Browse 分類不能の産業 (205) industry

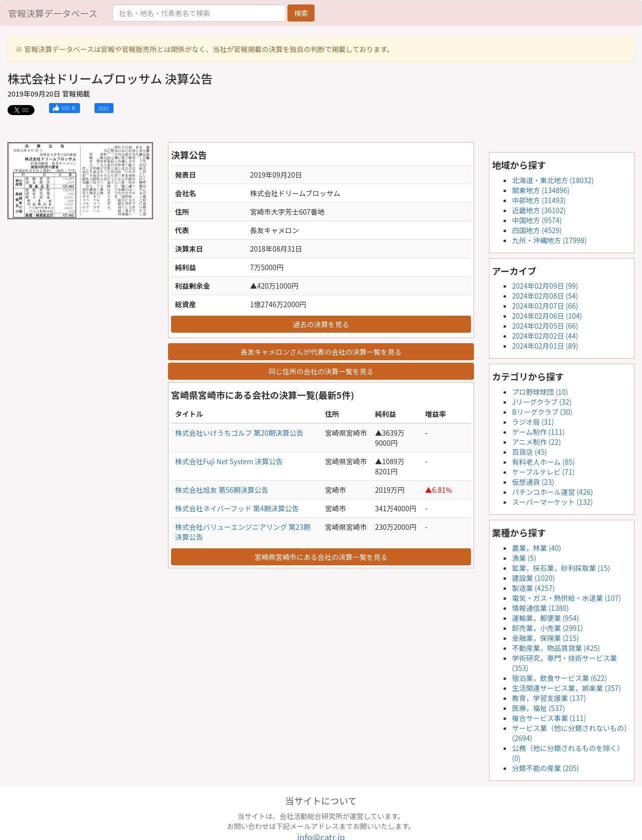545,768
